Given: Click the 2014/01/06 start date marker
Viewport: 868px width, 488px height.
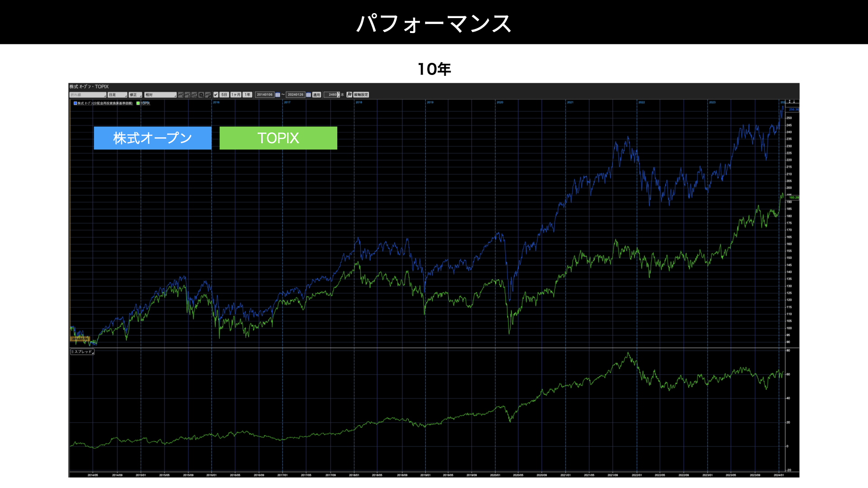Looking at the screenshot, I should tap(80, 339).
